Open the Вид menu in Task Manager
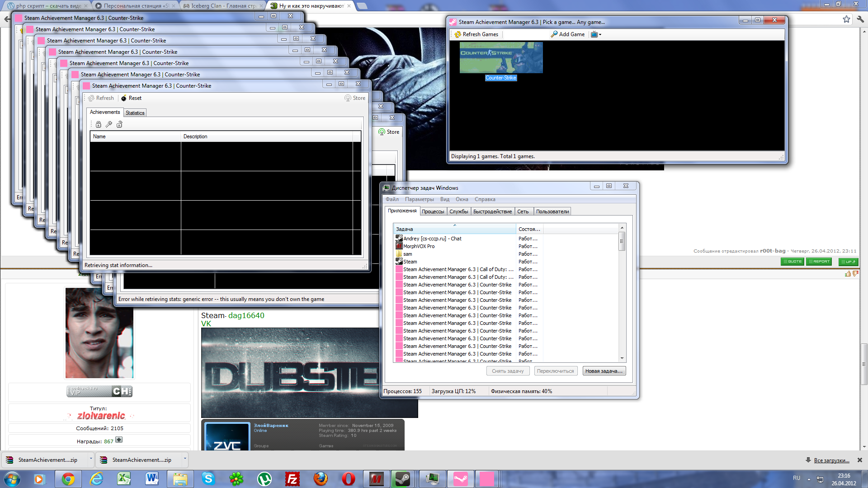 point(444,199)
